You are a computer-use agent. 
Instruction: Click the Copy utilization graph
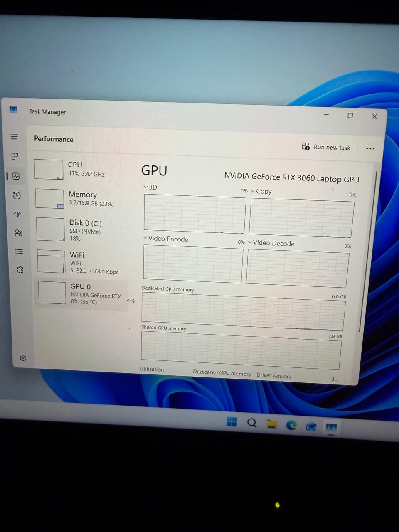tap(302, 218)
